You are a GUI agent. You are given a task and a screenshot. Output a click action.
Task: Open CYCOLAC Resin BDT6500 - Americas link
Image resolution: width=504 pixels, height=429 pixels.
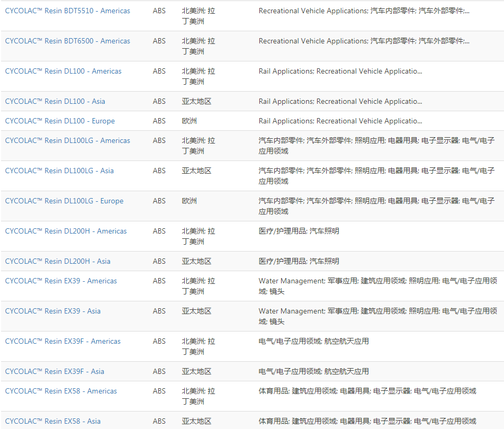pos(68,41)
